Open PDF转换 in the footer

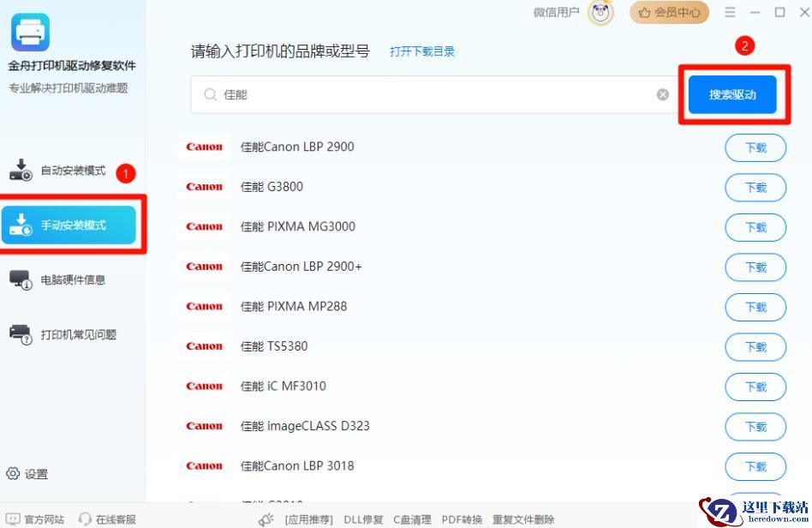462,519
